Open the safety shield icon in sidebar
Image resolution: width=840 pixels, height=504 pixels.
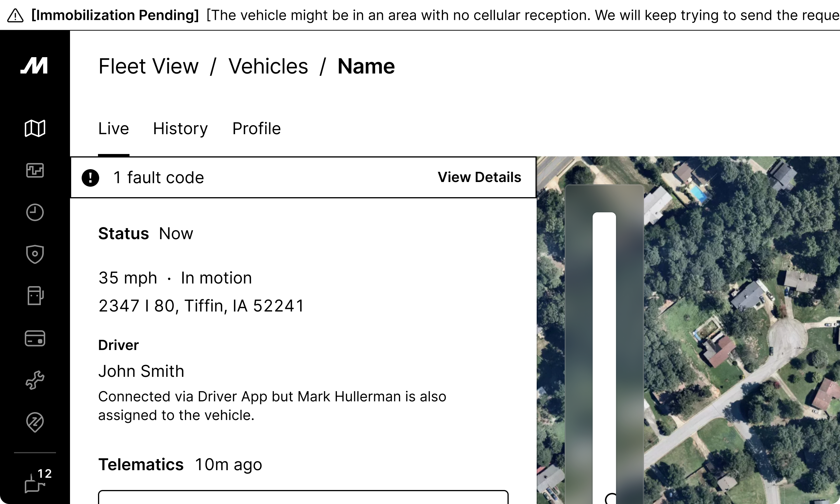pos(35,254)
